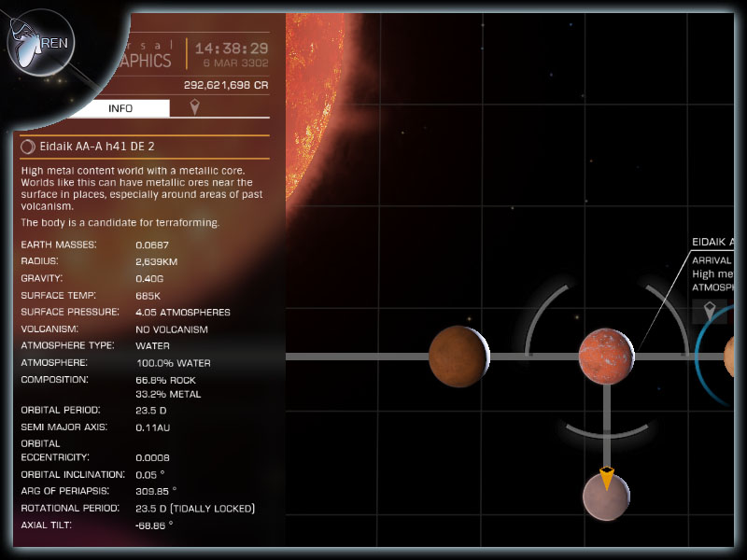Click the body name Eidaik AA-A h41 DE 2

pyautogui.click(x=97, y=147)
